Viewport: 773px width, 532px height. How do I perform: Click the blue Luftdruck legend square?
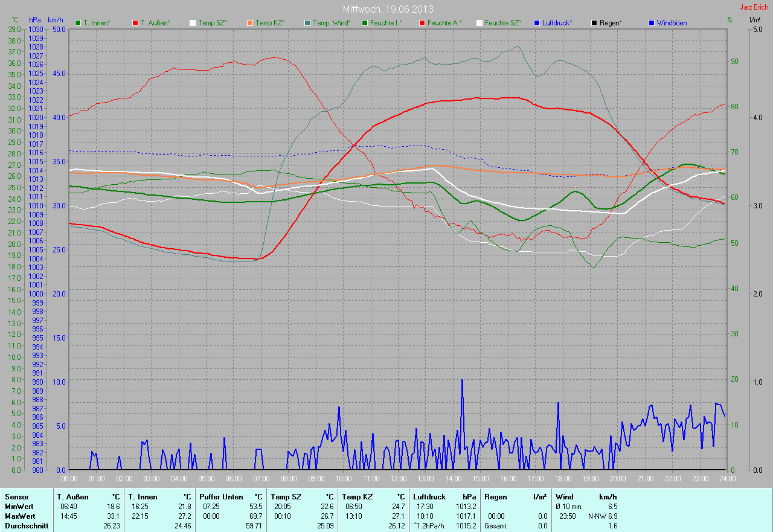point(537,23)
